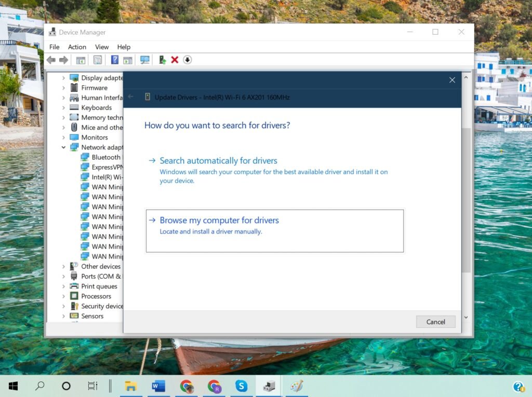Click the Cancel button
Image resolution: width=532 pixels, height=397 pixels.
click(x=436, y=322)
